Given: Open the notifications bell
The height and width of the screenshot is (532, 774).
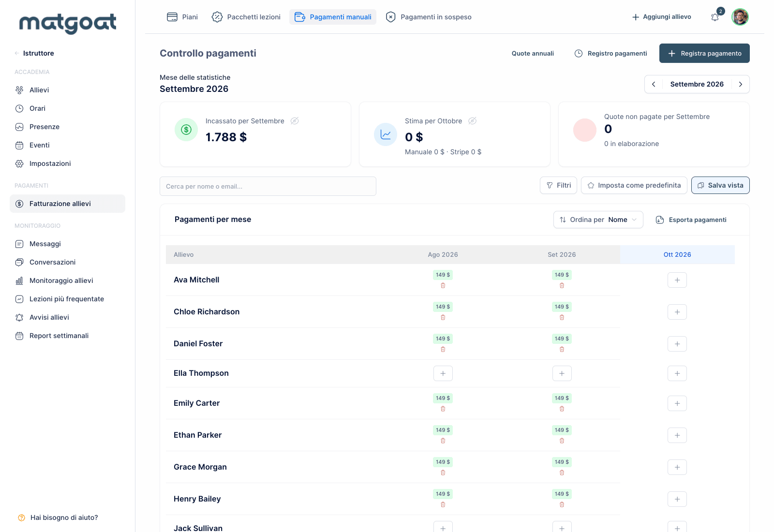Looking at the screenshot, I should pyautogui.click(x=715, y=17).
